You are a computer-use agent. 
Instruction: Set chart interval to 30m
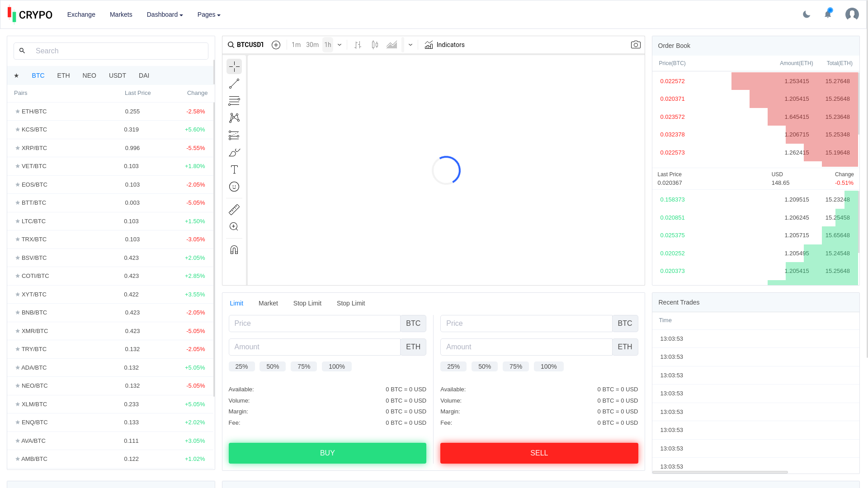pyautogui.click(x=312, y=45)
